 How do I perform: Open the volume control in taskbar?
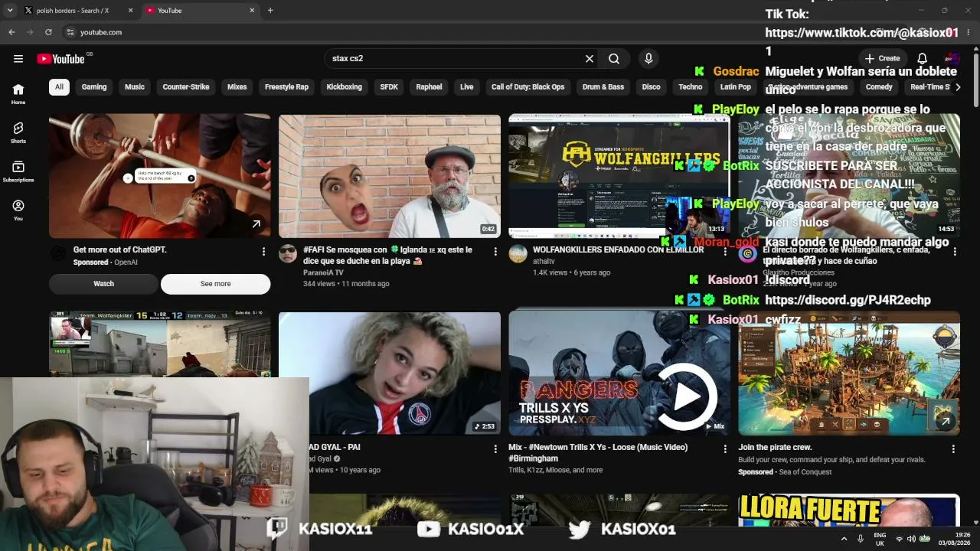pyautogui.click(x=911, y=539)
